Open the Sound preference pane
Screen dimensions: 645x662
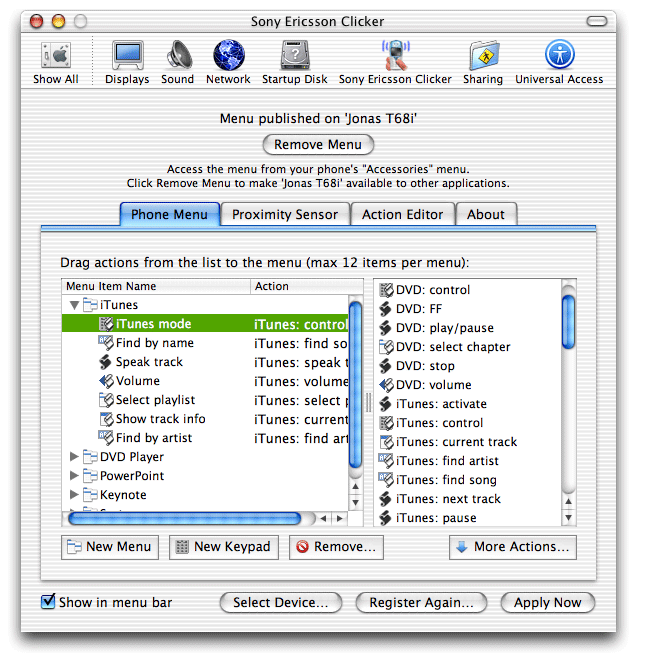click(178, 62)
